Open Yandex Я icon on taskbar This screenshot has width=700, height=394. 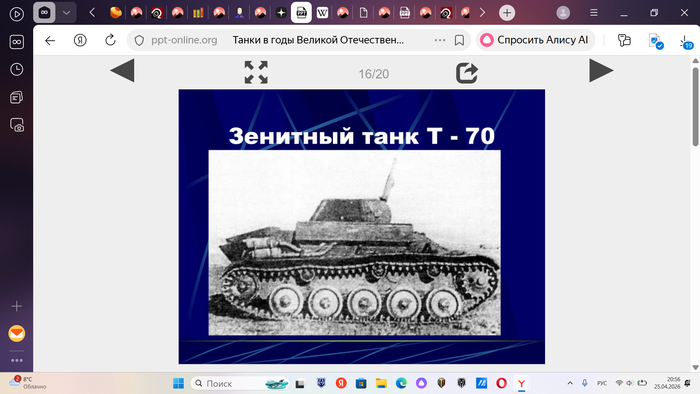(x=341, y=383)
